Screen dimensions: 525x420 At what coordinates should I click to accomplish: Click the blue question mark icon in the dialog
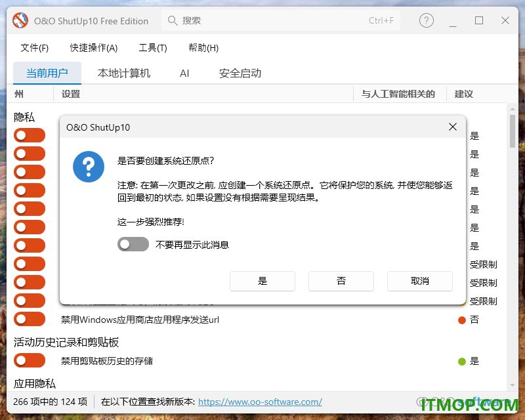pyautogui.click(x=89, y=167)
